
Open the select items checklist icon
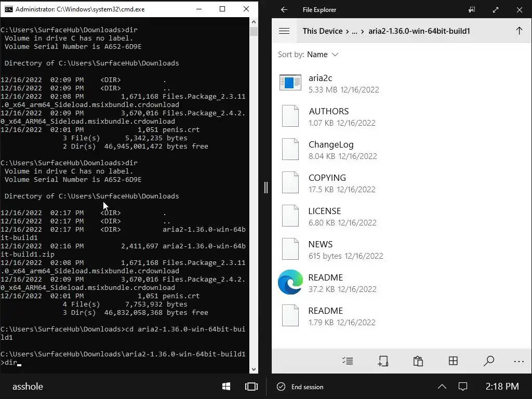348,361
